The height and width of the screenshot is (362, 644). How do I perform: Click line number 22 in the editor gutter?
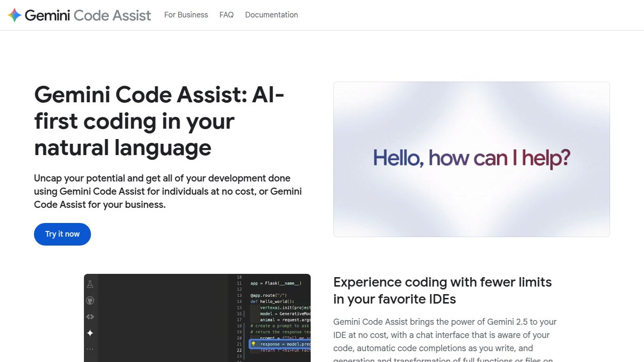click(239, 350)
